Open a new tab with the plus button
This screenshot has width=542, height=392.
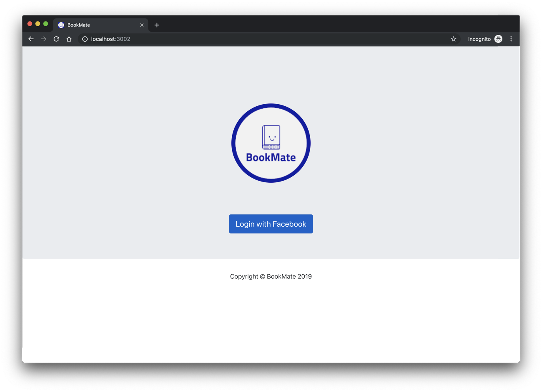pos(157,25)
